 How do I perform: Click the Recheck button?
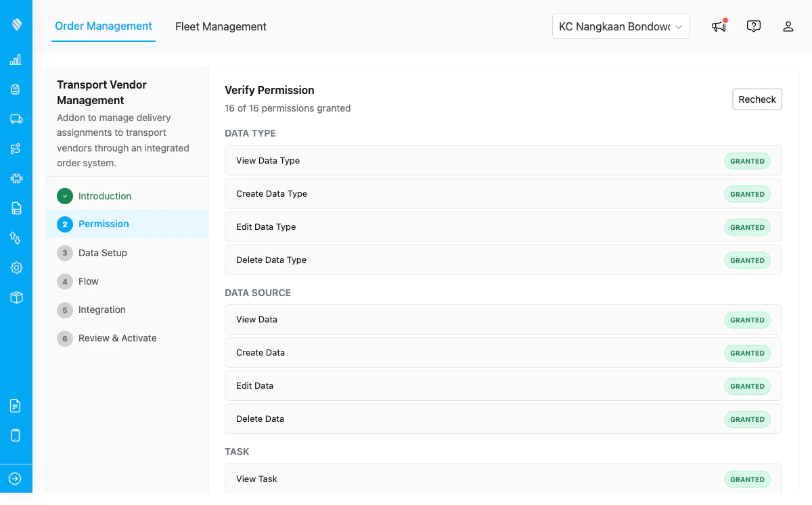click(757, 99)
